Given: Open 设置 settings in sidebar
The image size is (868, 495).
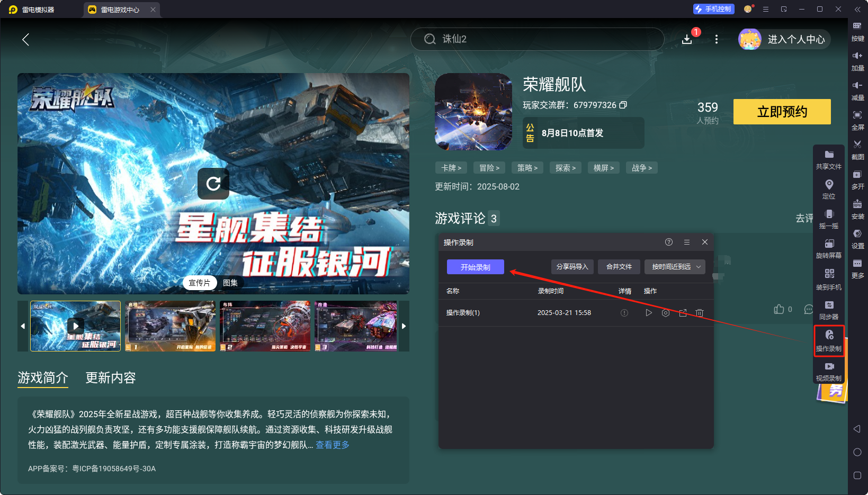Looking at the screenshot, I should [x=857, y=239].
